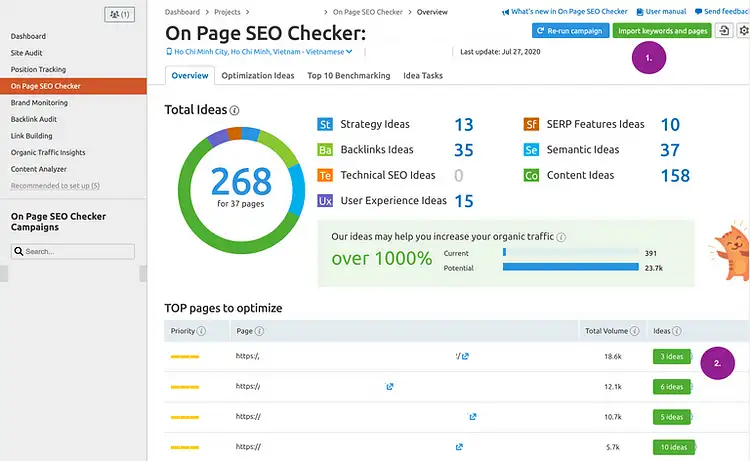Click the Priority column info icon

(202, 331)
